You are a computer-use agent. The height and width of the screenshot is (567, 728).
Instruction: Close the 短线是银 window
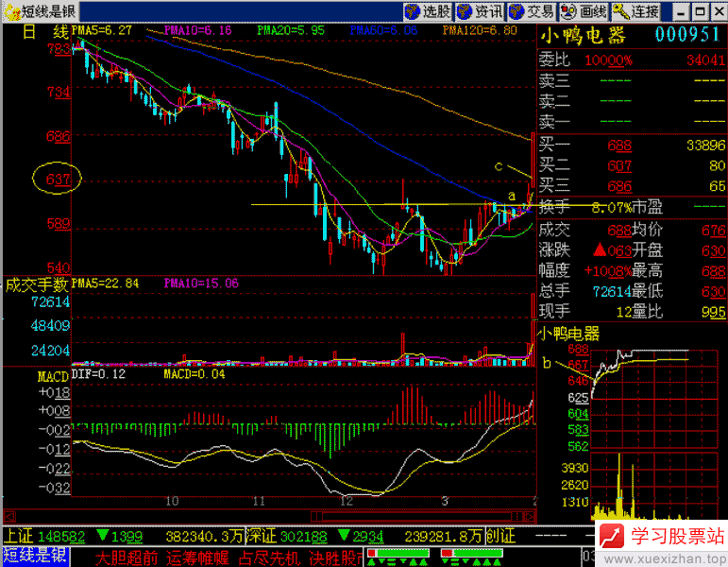click(720, 11)
